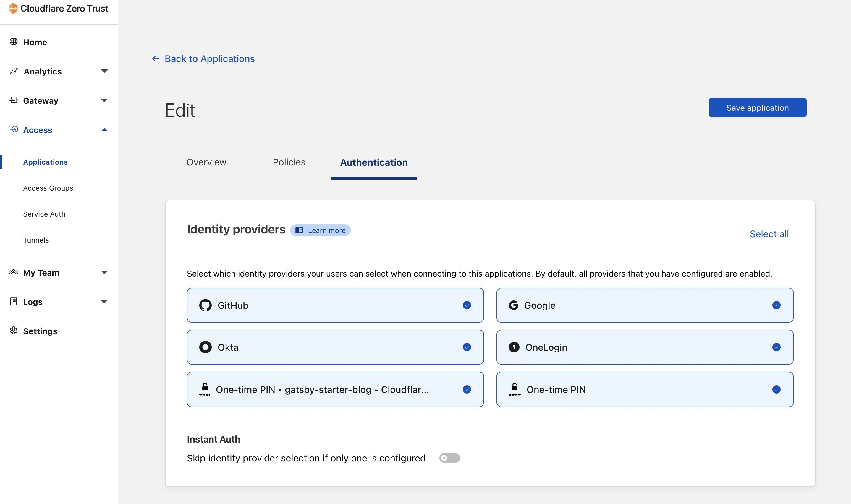
Task: Expand the Logs menu arrow
Action: click(104, 302)
